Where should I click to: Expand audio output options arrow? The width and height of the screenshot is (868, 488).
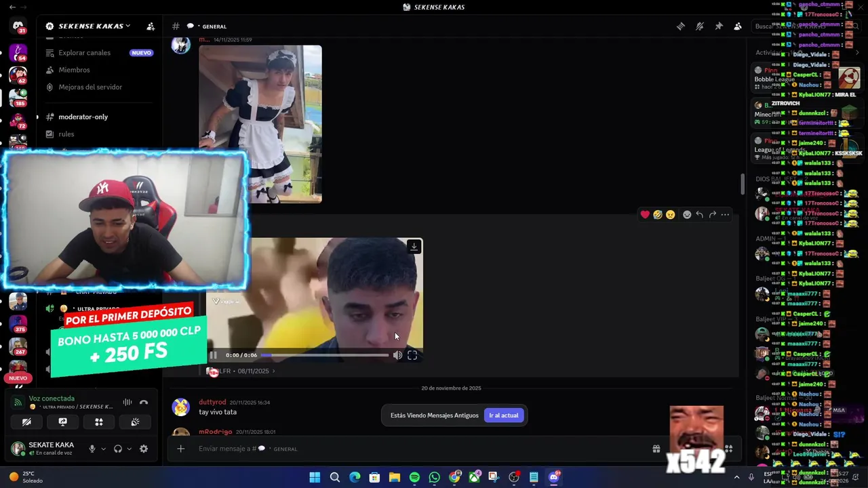pyautogui.click(x=129, y=449)
